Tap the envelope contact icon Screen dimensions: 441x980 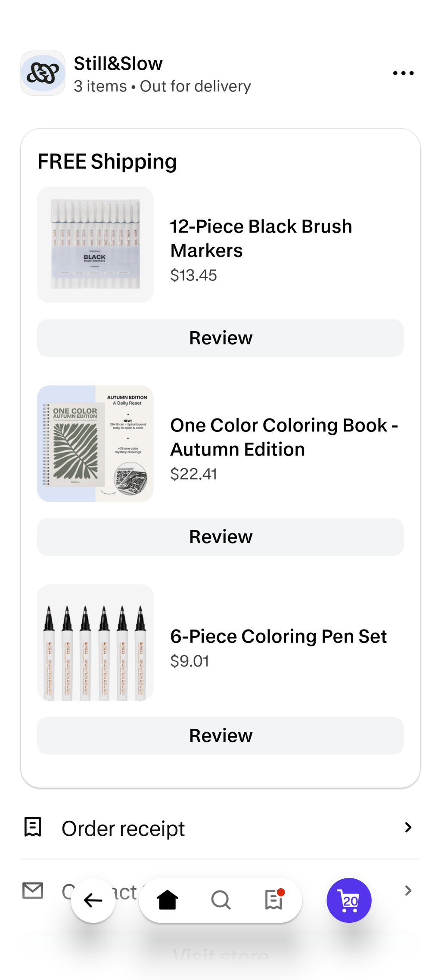tap(33, 890)
